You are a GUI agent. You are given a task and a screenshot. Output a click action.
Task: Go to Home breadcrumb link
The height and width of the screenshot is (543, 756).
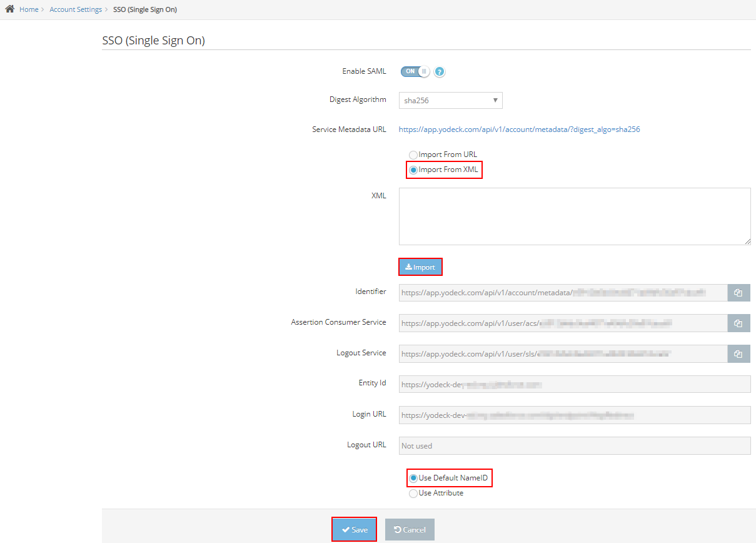coord(29,10)
